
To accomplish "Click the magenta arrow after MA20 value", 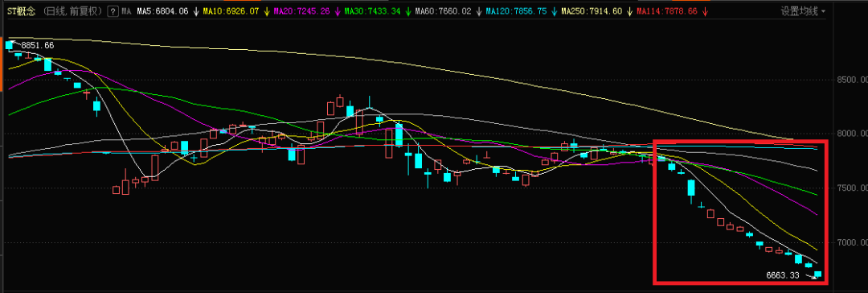I will pos(338,10).
